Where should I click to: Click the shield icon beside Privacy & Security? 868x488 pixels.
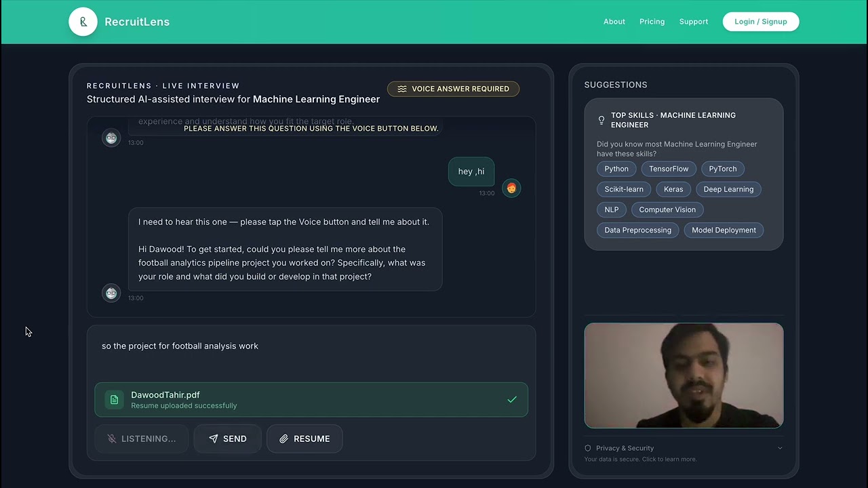pyautogui.click(x=588, y=448)
